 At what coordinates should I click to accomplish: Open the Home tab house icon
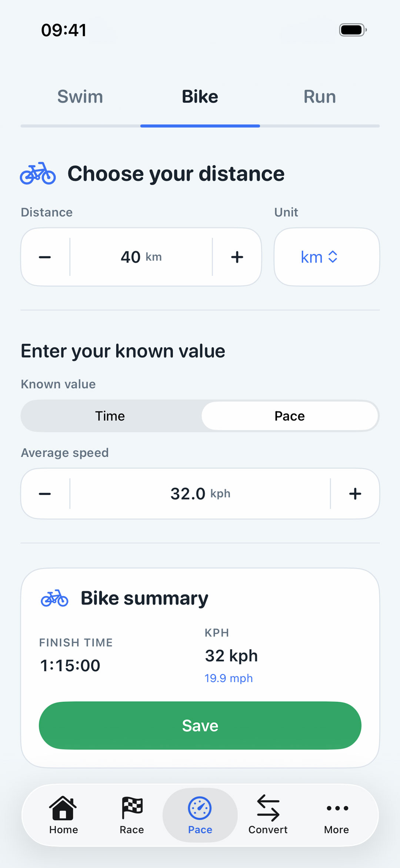click(63, 808)
